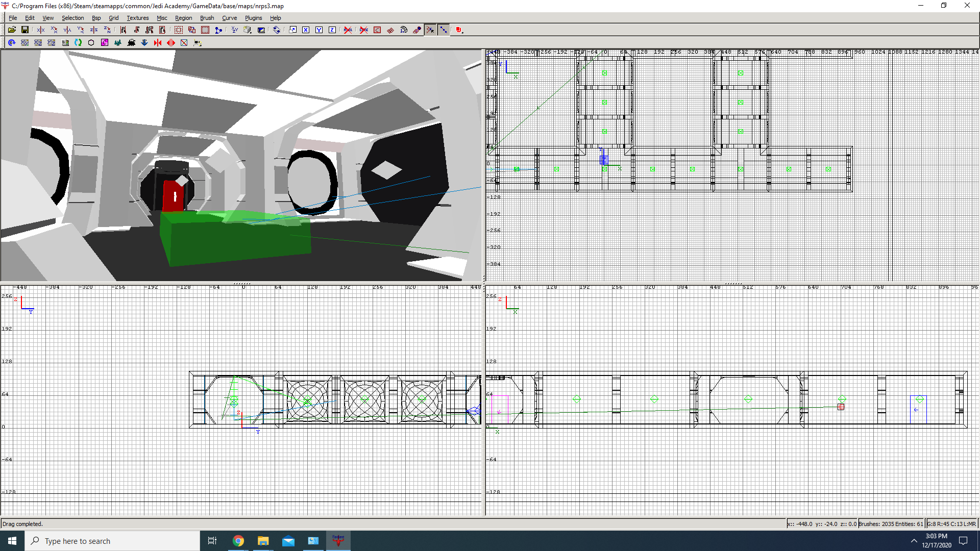Click the black hexagon icon
The width and height of the screenshot is (980, 551).
[x=91, y=43]
